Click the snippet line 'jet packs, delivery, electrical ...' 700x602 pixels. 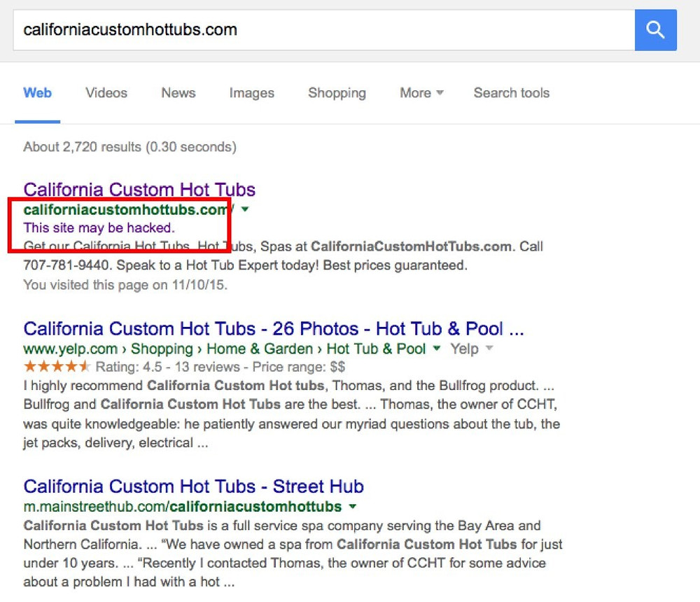click(x=115, y=443)
